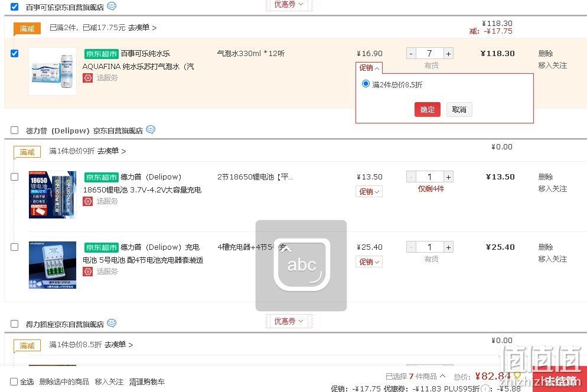Click 移入关注 in the bottom bar
587x392 pixels.
pos(109,381)
